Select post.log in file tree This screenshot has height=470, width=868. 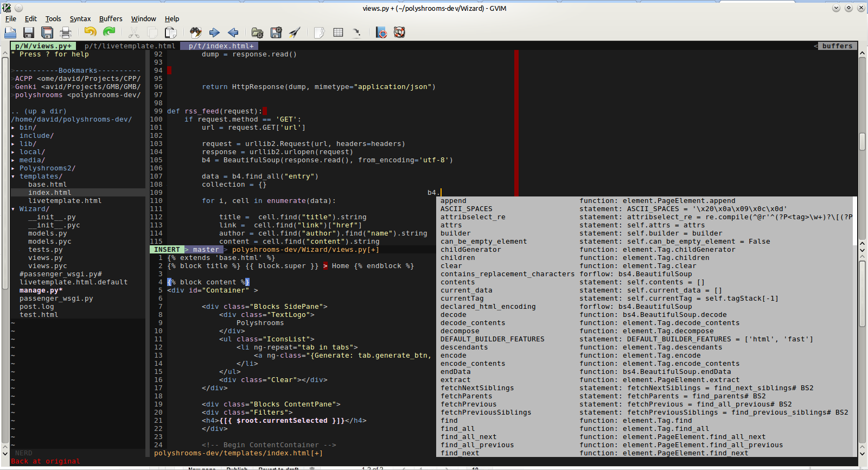(36, 307)
